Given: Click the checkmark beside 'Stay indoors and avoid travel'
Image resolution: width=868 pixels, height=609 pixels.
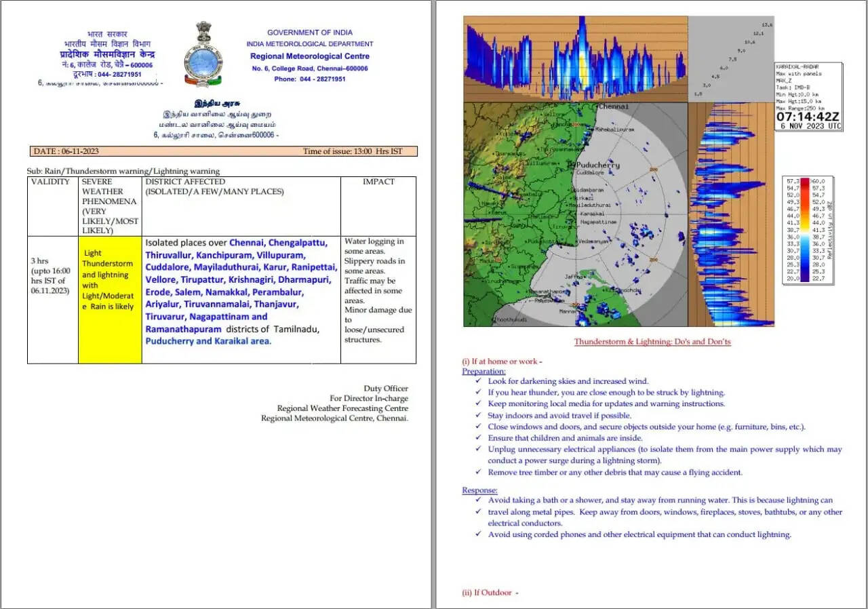Looking at the screenshot, I should click(479, 416).
